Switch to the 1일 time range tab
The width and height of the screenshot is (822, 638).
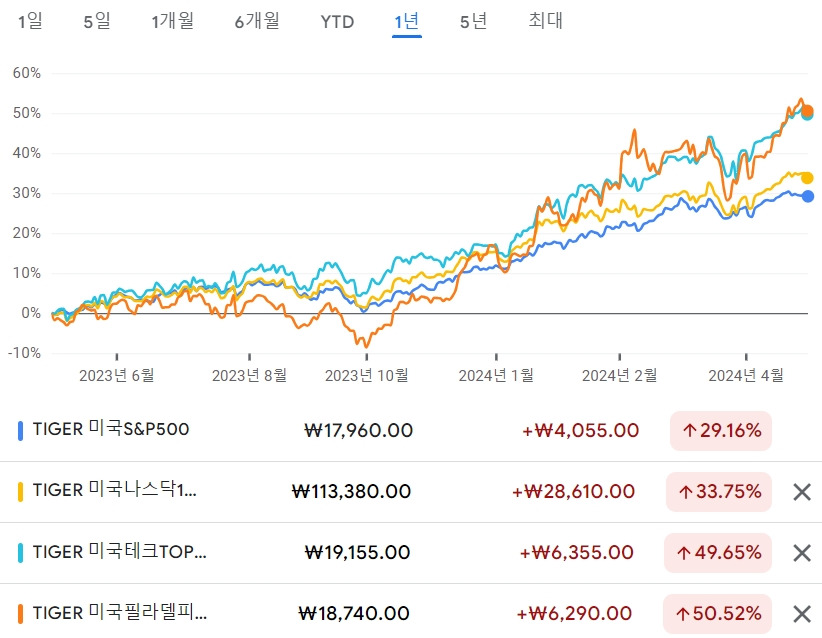coord(29,21)
